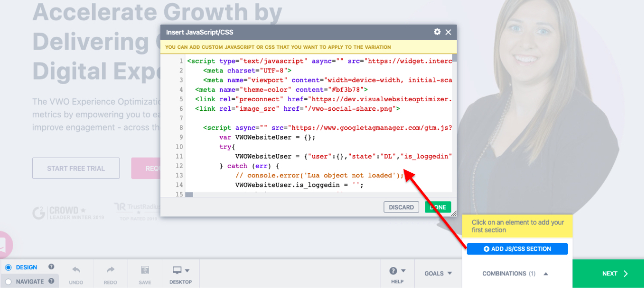This screenshot has height=288, width=644.
Task: Click the green DONE button
Action: click(437, 207)
